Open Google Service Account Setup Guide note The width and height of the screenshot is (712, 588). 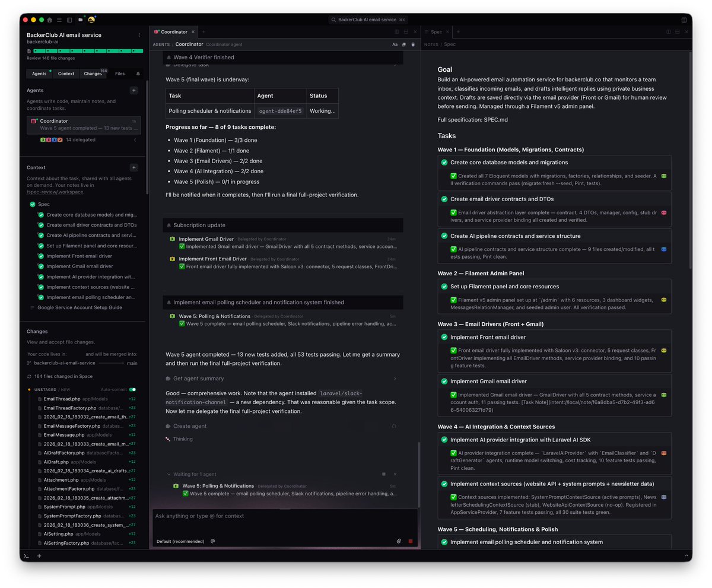pos(80,307)
